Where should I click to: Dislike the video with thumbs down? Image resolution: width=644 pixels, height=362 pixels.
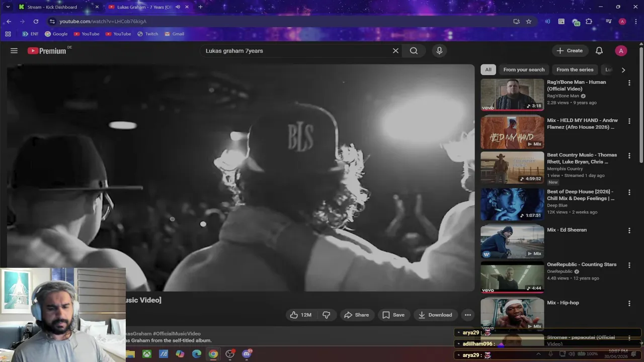coord(327,315)
